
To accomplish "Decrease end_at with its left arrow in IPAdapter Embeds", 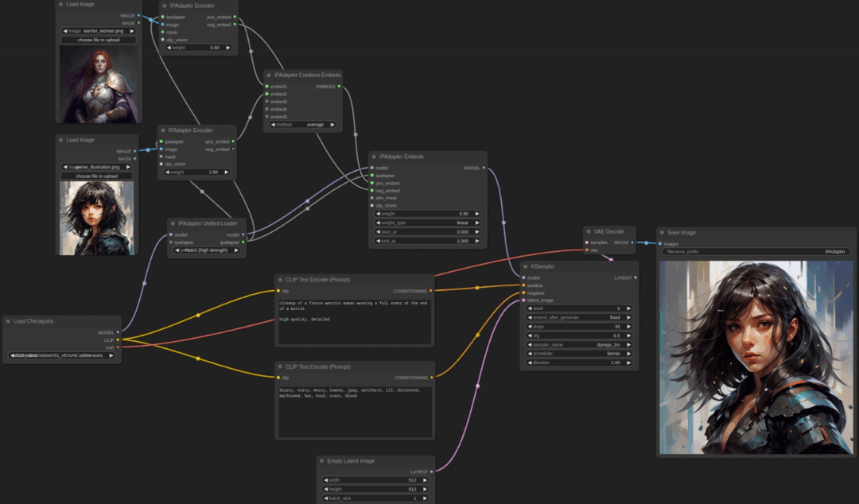I will click(x=378, y=241).
